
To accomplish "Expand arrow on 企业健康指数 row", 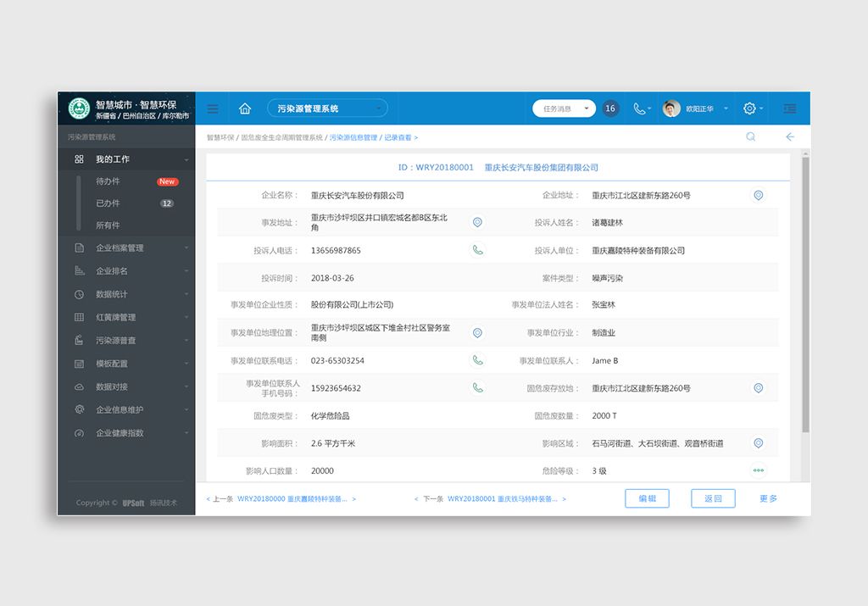I will click(186, 433).
